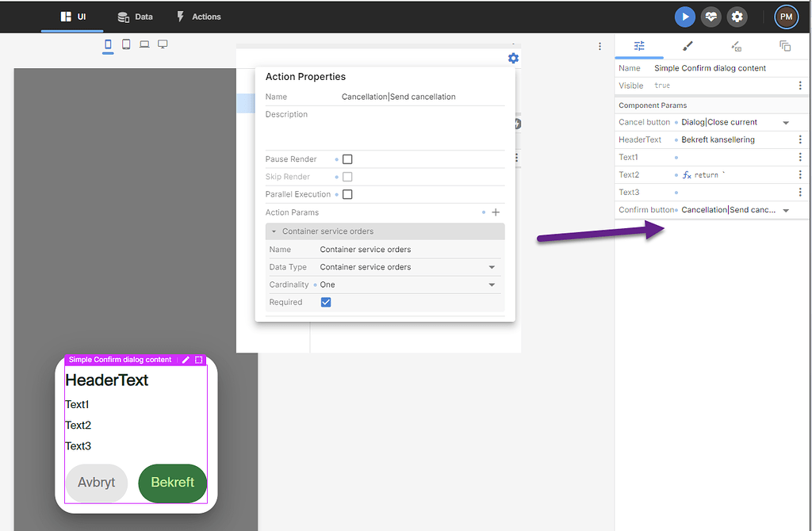This screenshot has height=531, width=812.
Task: Edit Simple Confirm dialog content pencil icon
Action: pyautogui.click(x=186, y=360)
